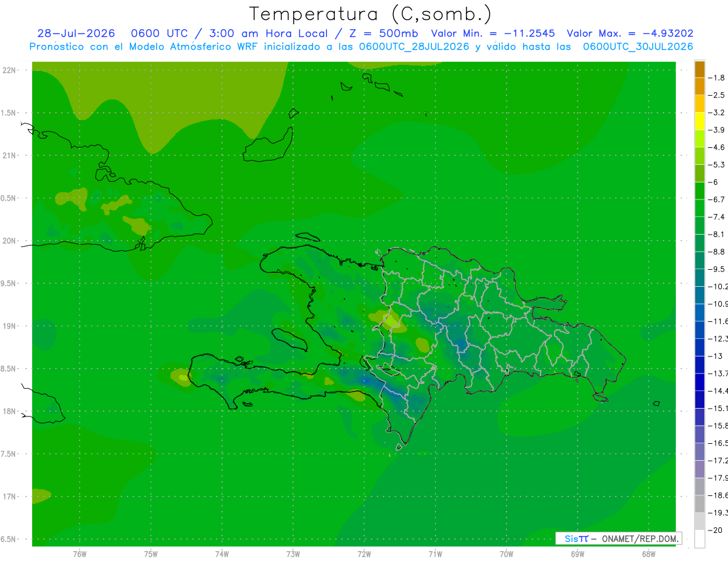This screenshot has width=728, height=562.
Task: Click the '68W' longitude label
Action: [649, 554]
